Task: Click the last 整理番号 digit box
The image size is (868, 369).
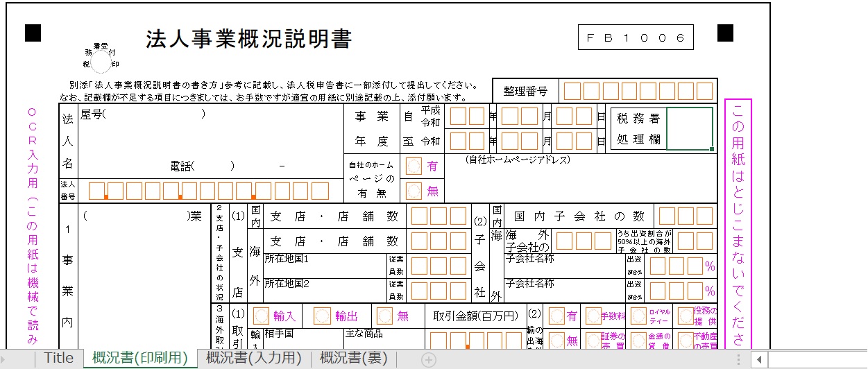Action: (x=704, y=91)
